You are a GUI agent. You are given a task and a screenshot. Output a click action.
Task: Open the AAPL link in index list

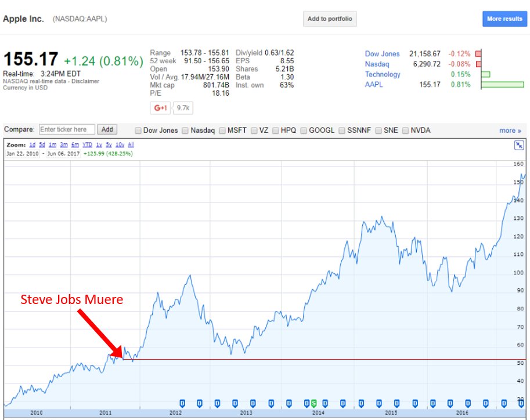coord(373,85)
